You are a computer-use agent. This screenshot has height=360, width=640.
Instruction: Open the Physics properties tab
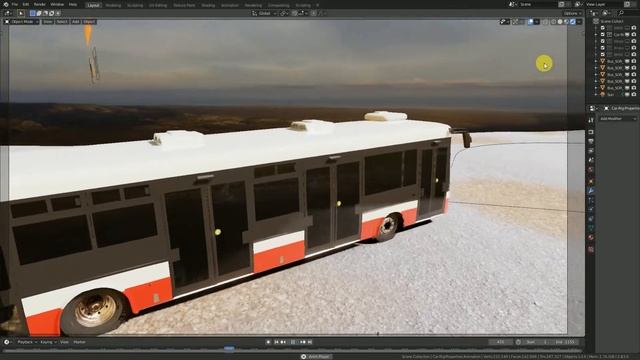(591, 209)
